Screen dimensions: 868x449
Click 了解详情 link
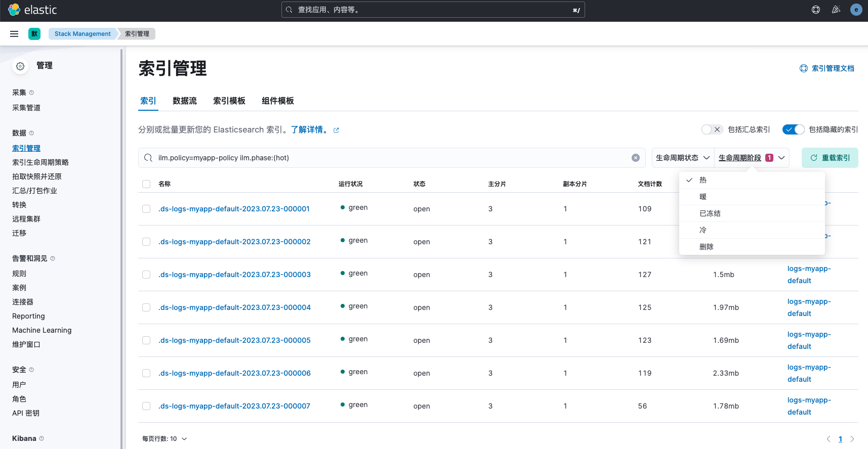click(x=310, y=130)
